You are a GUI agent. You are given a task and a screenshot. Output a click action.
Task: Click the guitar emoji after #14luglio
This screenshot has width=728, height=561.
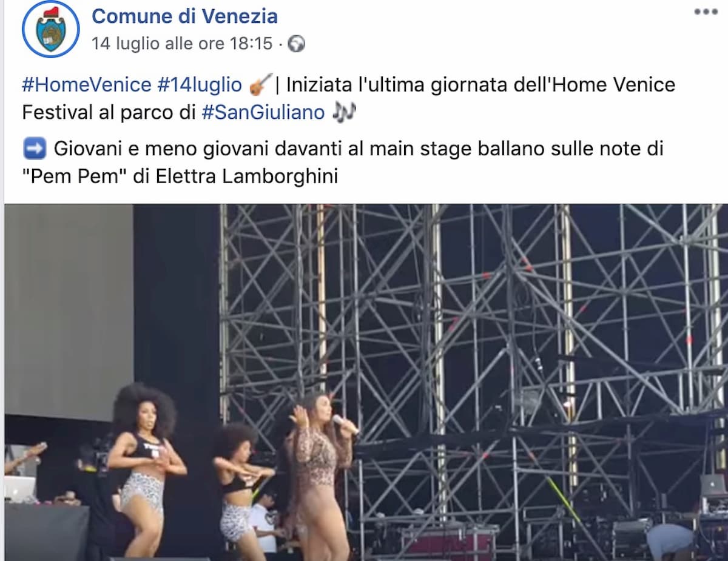(259, 84)
